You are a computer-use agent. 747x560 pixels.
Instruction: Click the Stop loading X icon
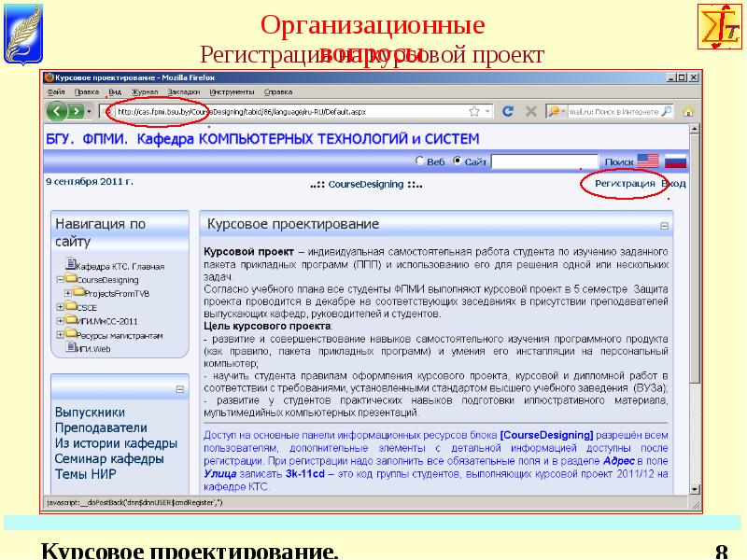(530, 111)
